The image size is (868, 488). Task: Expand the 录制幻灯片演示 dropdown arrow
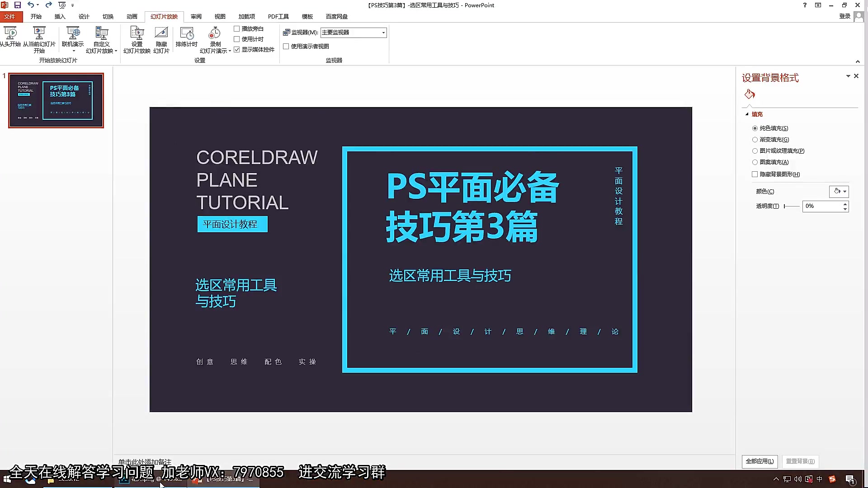tap(230, 51)
